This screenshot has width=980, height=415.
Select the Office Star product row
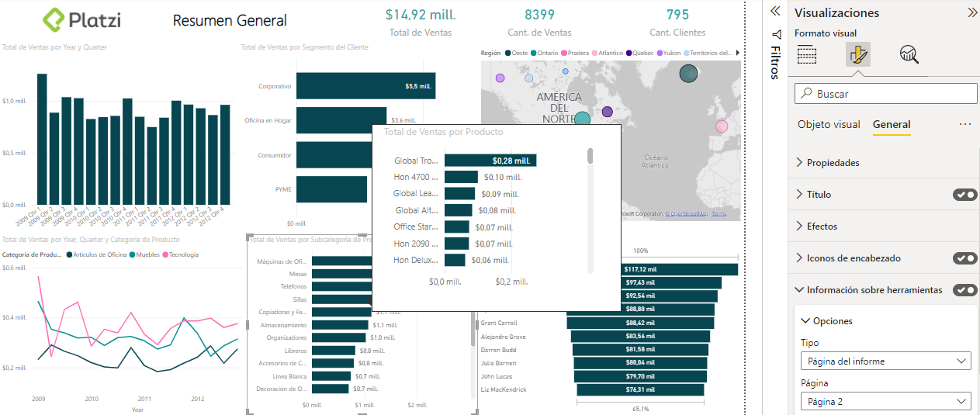point(454,227)
